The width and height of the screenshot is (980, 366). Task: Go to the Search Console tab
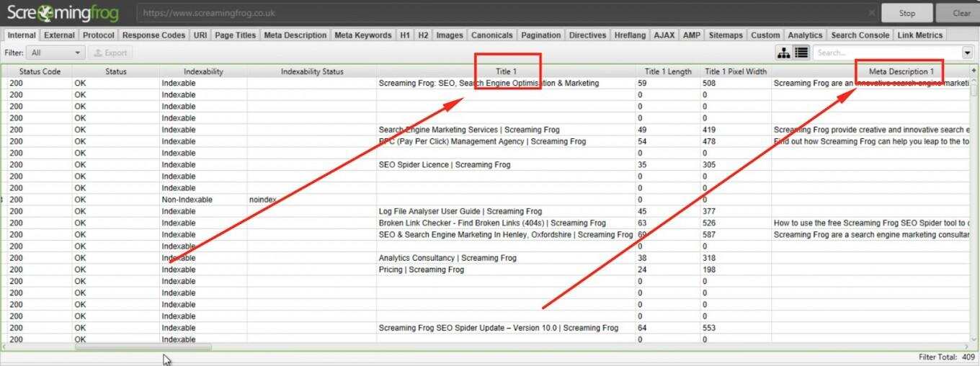[859, 35]
